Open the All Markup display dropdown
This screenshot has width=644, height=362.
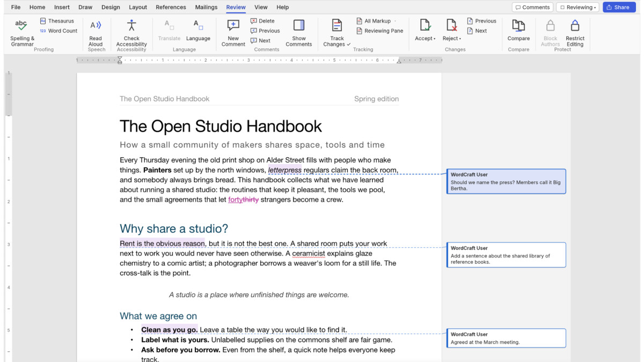coord(377,21)
